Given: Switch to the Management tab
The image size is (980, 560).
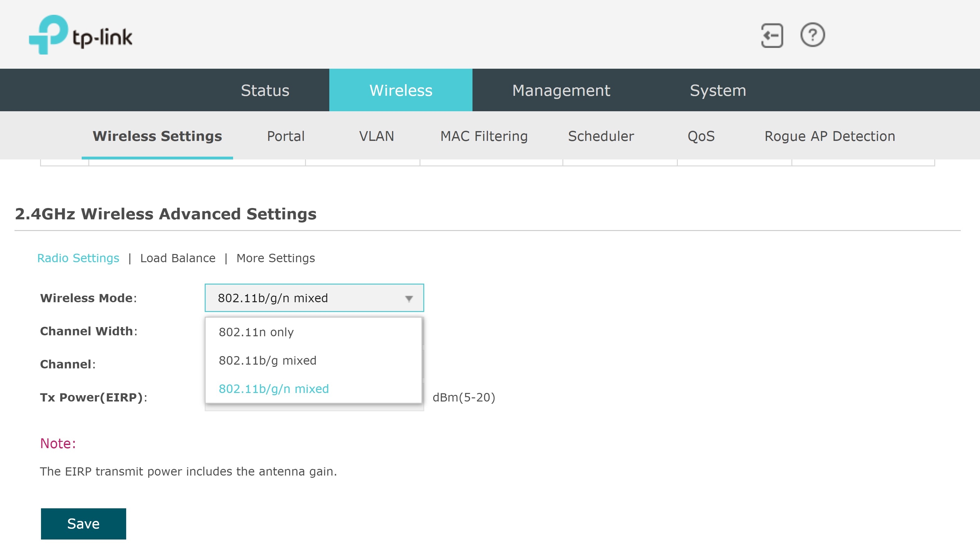Looking at the screenshot, I should pyautogui.click(x=561, y=90).
